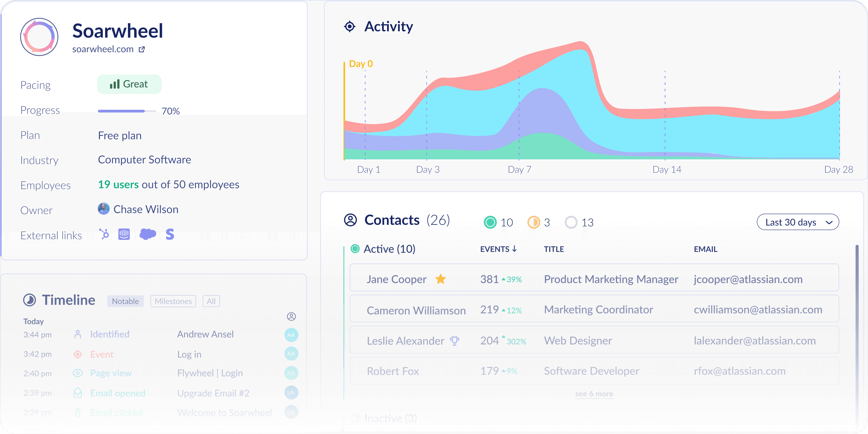Open the Intercom external link icon
The image size is (868, 434).
(x=124, y=234)
